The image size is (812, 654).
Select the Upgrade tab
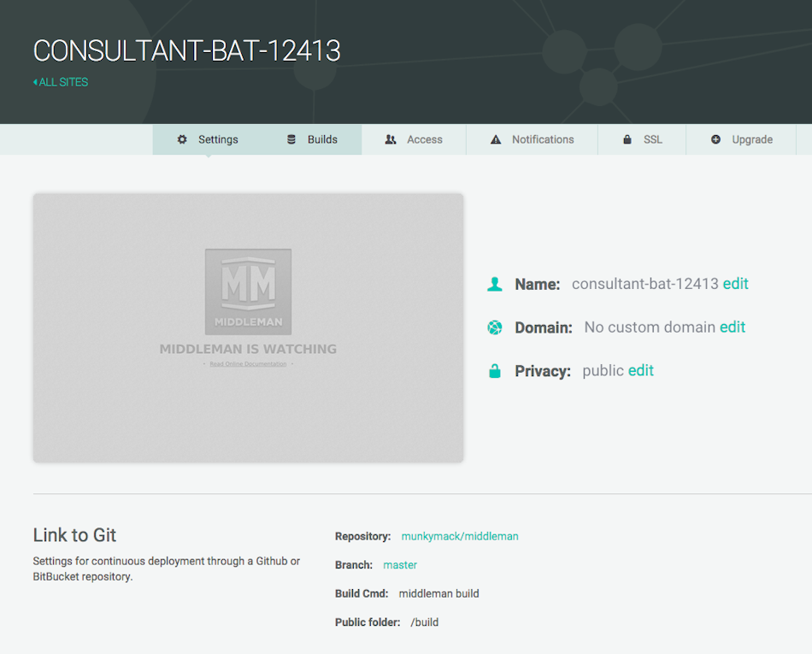tap(741, 139)
